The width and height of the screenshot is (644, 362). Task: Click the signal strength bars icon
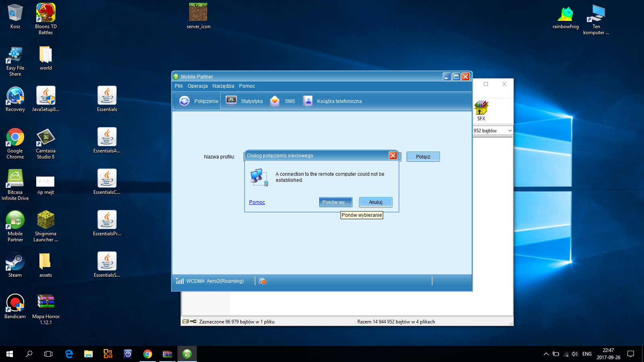click(x=180, y=281)
